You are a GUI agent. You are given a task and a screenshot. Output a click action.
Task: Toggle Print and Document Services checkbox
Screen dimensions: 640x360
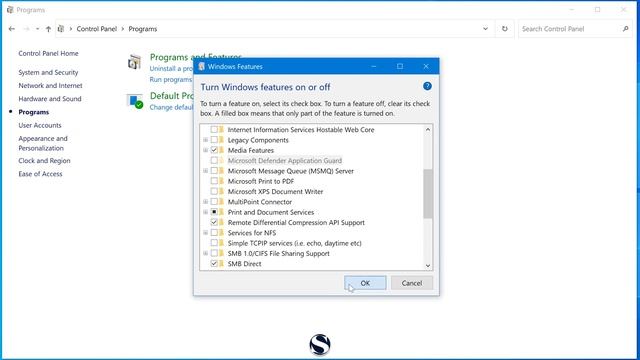point(214,212)
